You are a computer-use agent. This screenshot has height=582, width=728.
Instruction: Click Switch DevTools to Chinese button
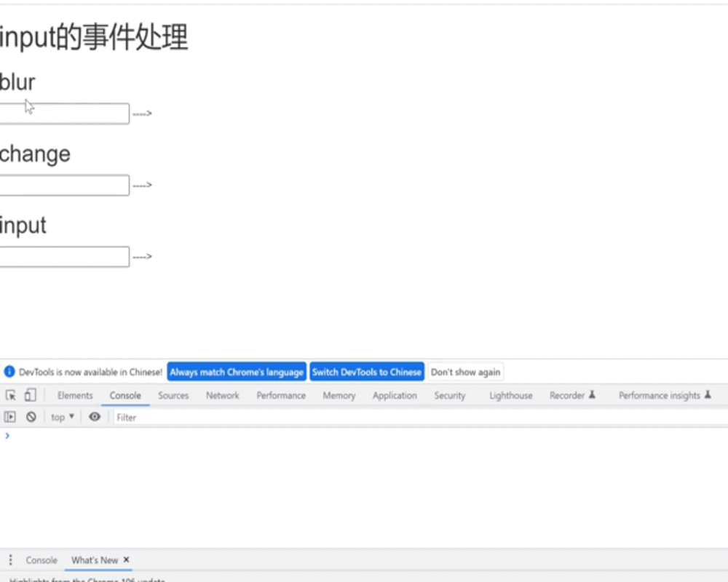(367, 372)
